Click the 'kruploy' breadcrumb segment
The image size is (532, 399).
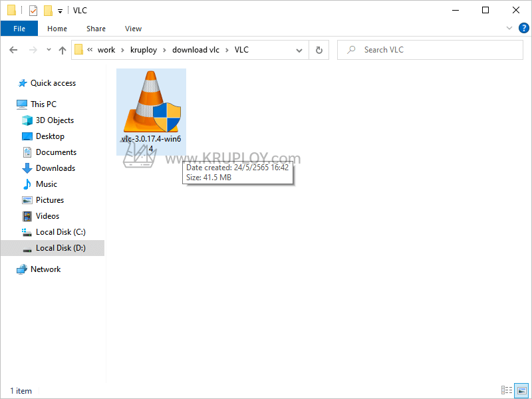pyautogui.click(x=144, y=50)
